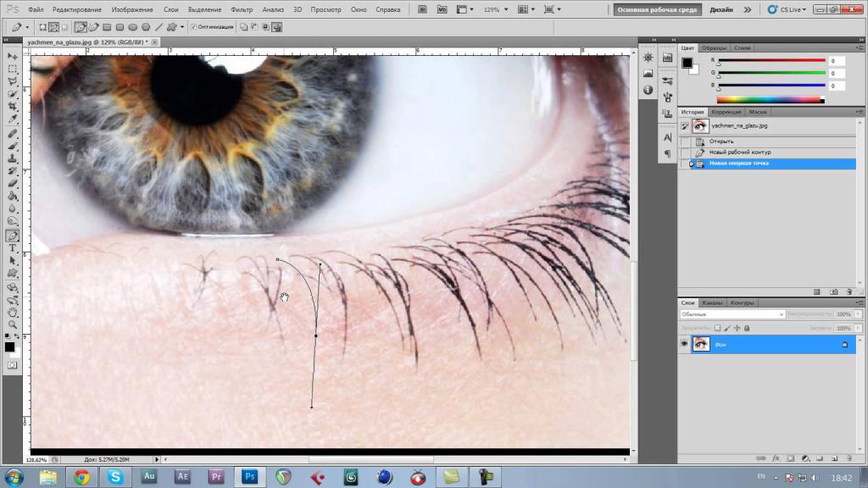The image size is (868, 488).
Task: Select the Type (T) tool
Action: point(13,248)
